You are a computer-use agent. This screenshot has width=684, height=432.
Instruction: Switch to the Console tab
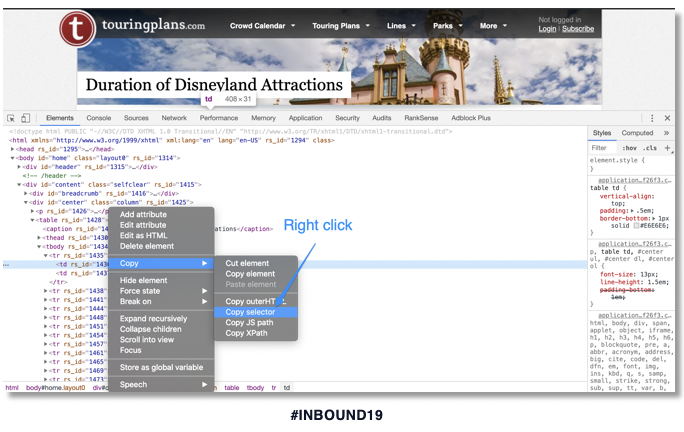point(99,118)
